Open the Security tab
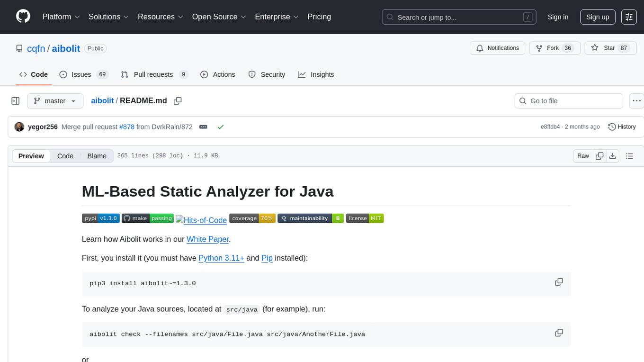The image size is (644, 362). [267, 74]
